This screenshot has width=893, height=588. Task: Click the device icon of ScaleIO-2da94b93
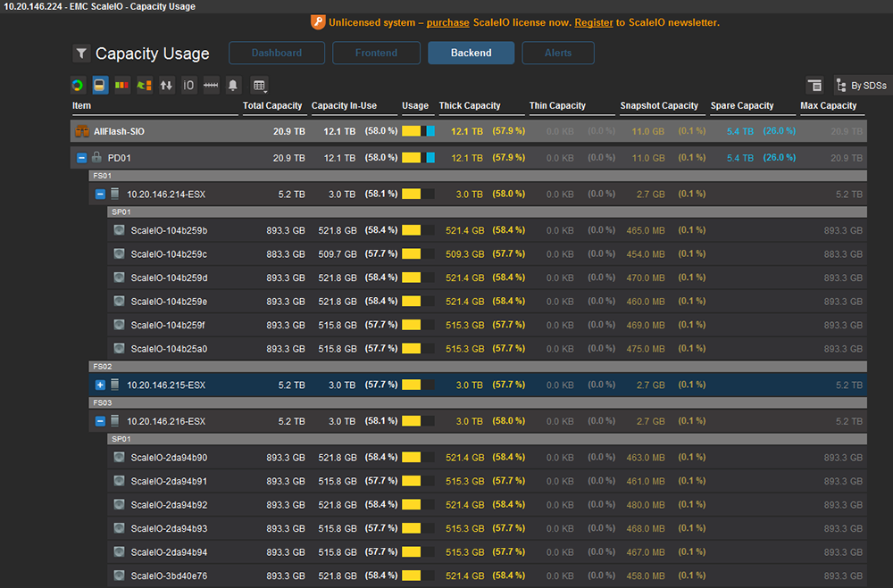pos(119,528)
